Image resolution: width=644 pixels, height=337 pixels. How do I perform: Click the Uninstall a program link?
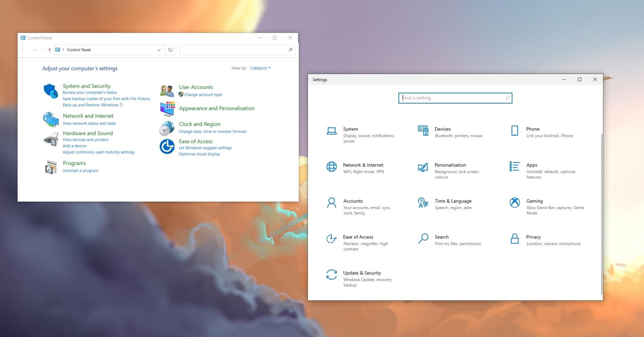pyautogui.click(x=80, y=170)
